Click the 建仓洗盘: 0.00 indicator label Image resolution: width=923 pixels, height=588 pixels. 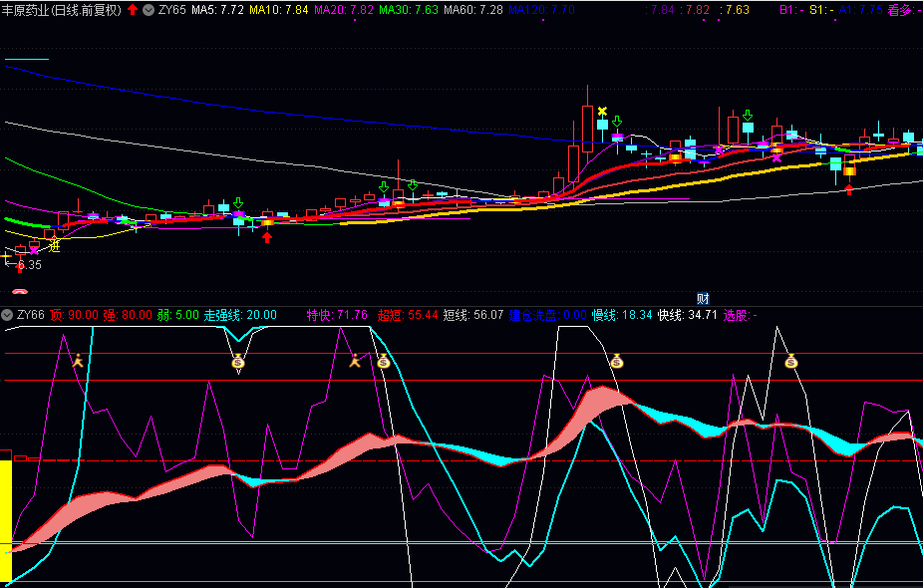click(548, 315)
